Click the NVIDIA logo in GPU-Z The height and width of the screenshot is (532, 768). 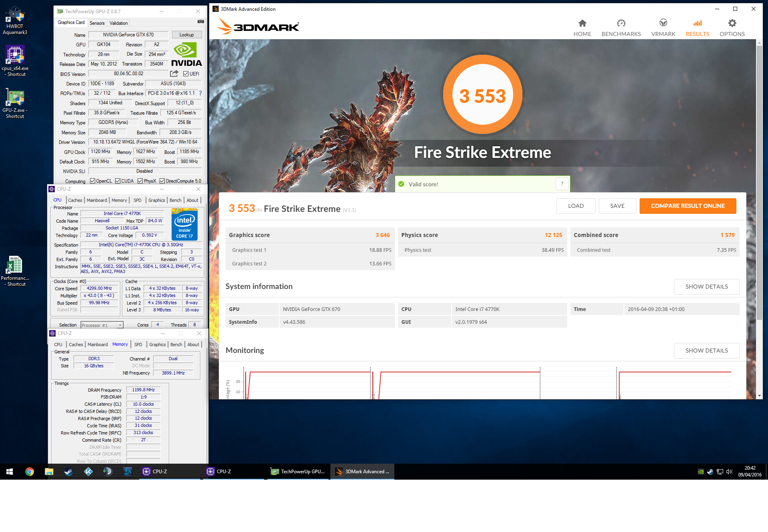pyautogui.click(x=186, y=55)
